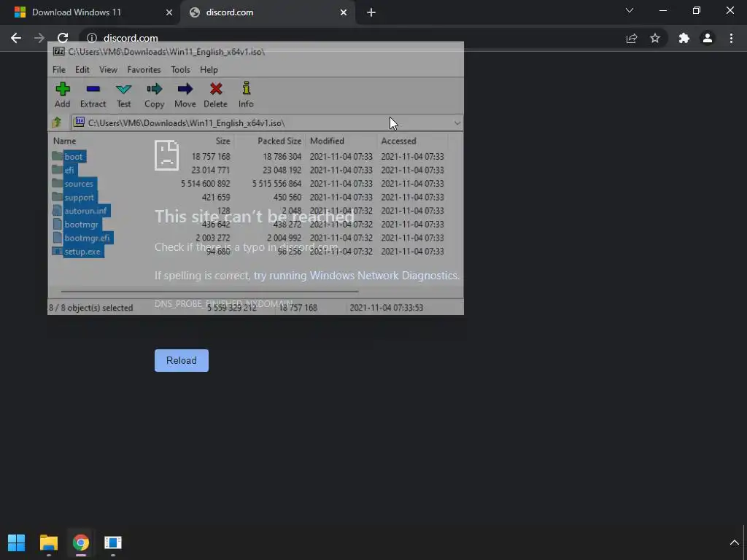Screen dimensions: 747x560
Task: Open the Tools menu
Action: [x=181, y=69]
